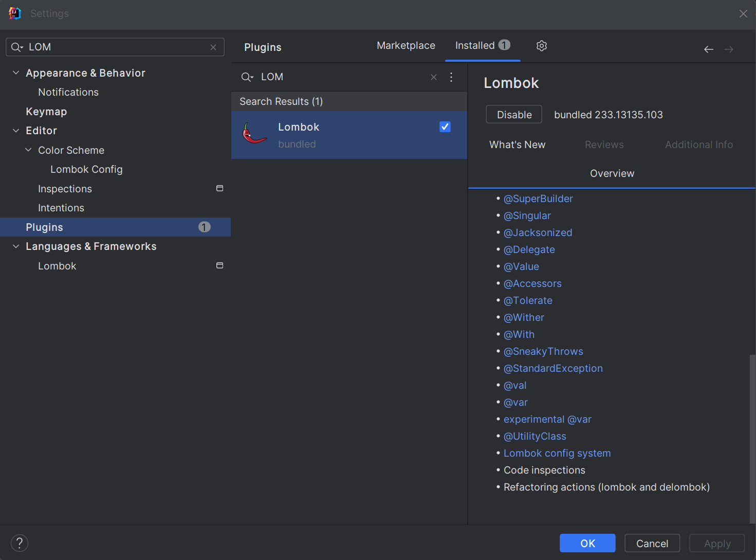Open the @With link

click(x=519, y=334)
